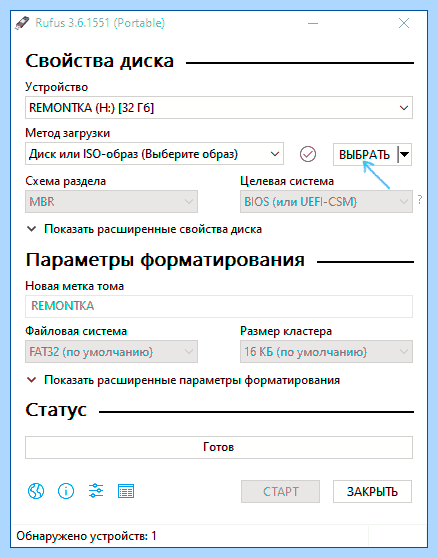Click the Новая метка тома input field
Image resolution: width=438 pixels, height=558 pixels.
(219, 306)
